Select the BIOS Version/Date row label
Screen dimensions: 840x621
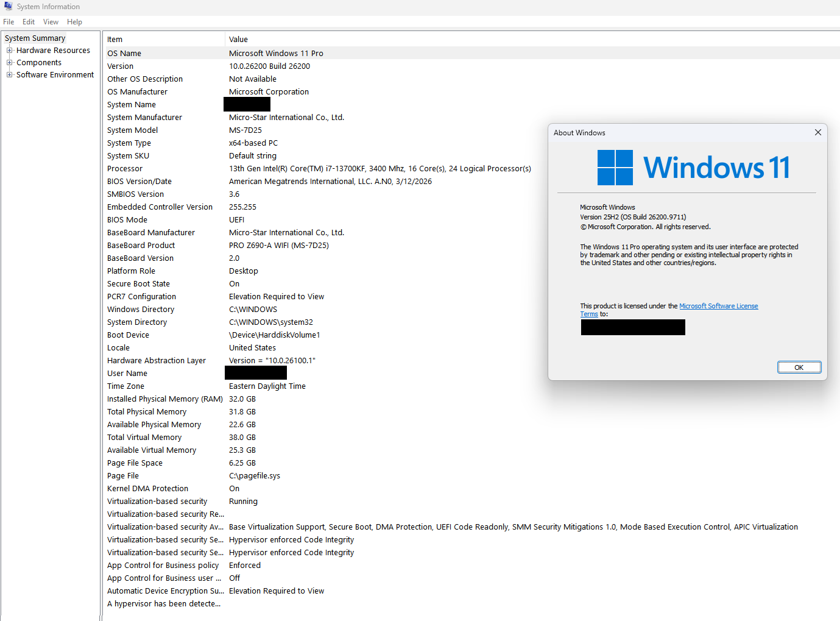pos(139,182)
